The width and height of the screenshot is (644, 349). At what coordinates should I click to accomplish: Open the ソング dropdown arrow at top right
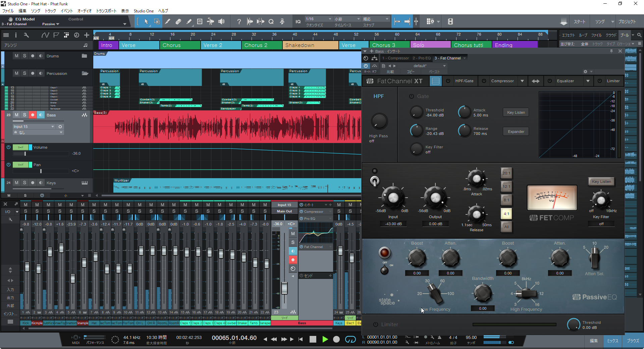coord(613,21)
